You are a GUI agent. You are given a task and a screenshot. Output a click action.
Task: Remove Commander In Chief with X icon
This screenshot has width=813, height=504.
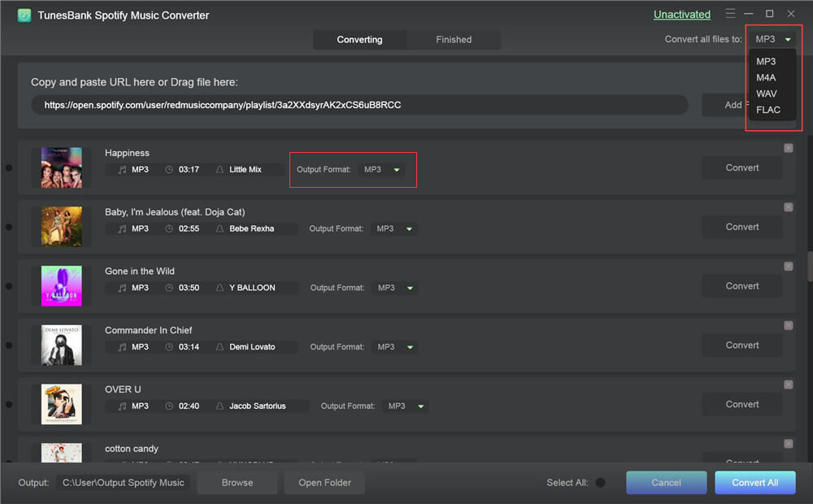pyautogui.click(x=788, y=325)
